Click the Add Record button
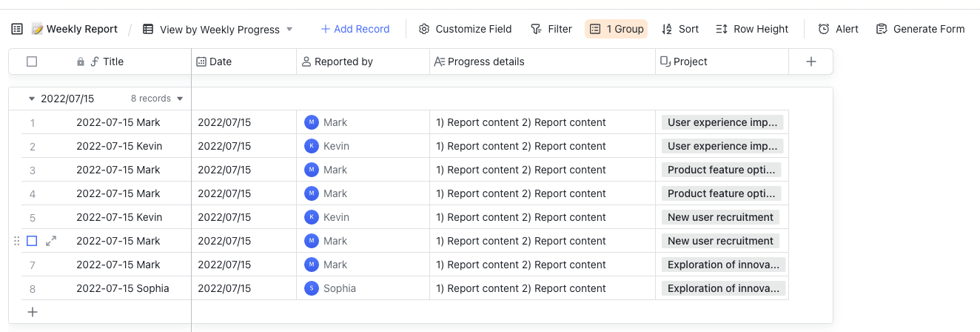This screenshot has height=332, width=980. pyautogui.click(x=355, y=29)
